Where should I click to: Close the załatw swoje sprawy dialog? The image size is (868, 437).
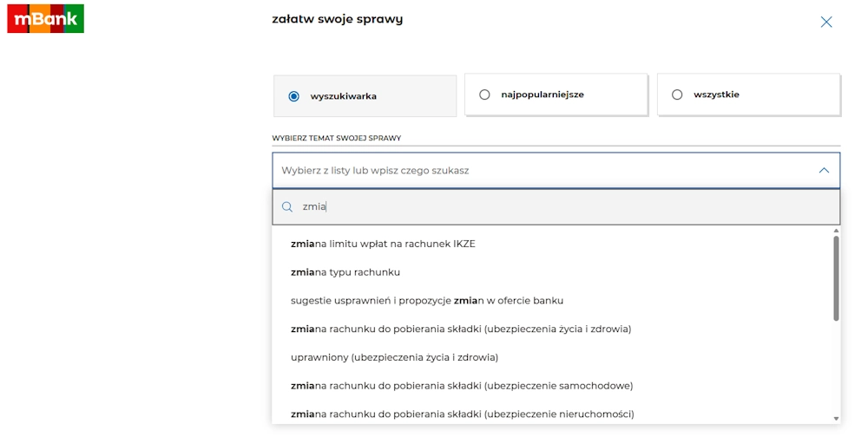(x=825, y=22)
